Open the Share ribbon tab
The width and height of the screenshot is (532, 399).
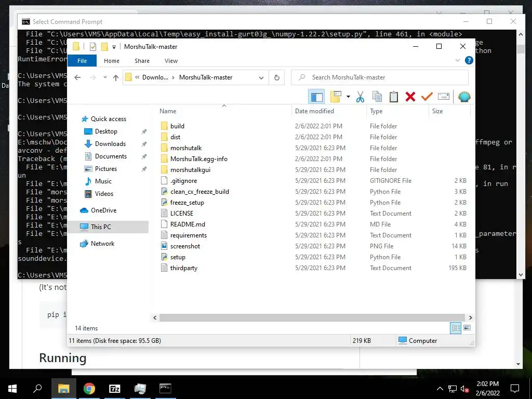tap(142, 61)
